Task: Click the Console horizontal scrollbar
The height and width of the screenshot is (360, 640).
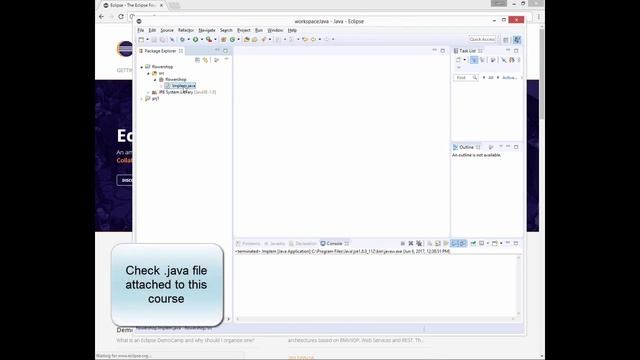Action: click(x=376, y=319)
